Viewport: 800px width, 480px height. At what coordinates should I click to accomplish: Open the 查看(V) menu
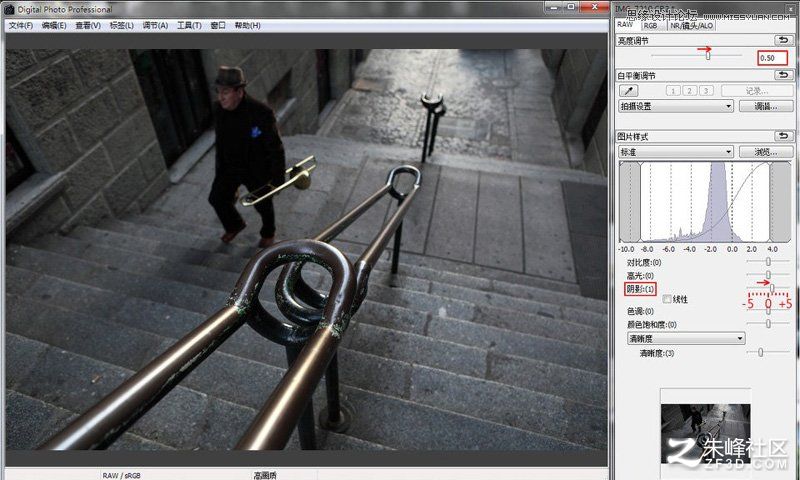click(88, 26)
